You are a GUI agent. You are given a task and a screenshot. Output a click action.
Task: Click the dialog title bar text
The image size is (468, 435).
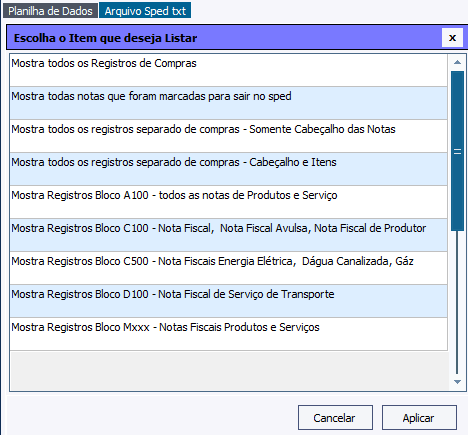(x=105, y=38)
